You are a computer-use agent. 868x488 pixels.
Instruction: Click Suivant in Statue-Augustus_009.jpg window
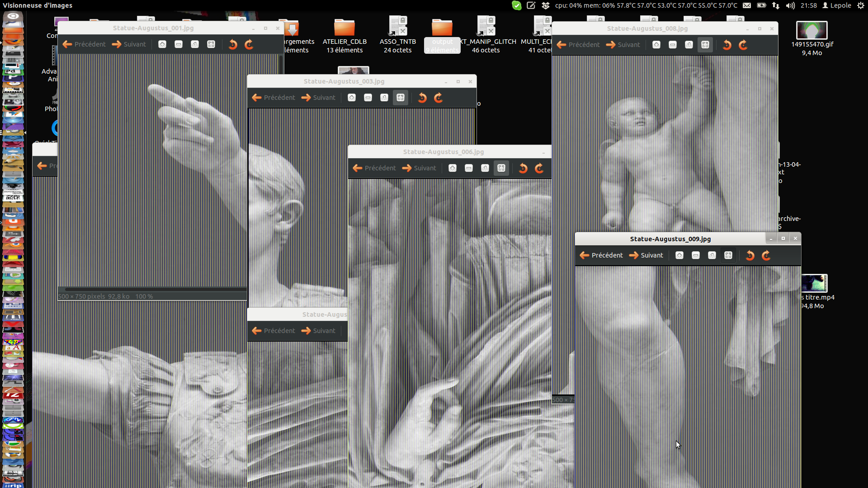pyautogui.click(x=646, y=255)
